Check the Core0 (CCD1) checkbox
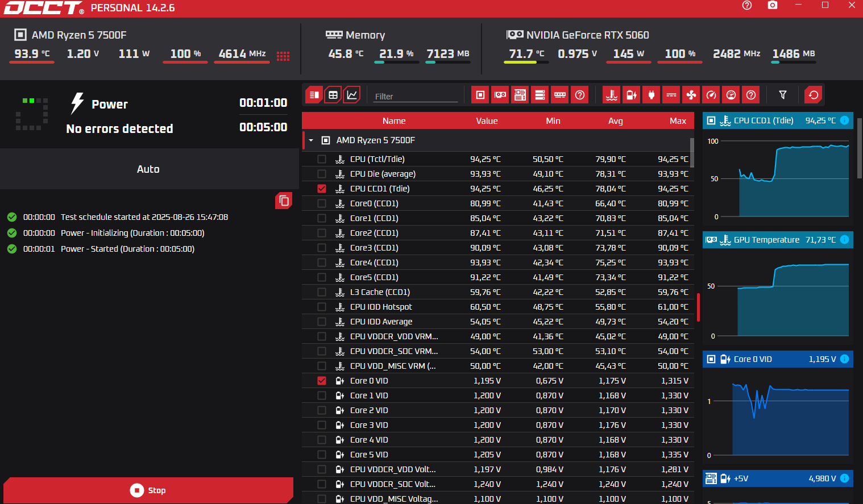This screenshot has height=504, width=863. [322, 203]
